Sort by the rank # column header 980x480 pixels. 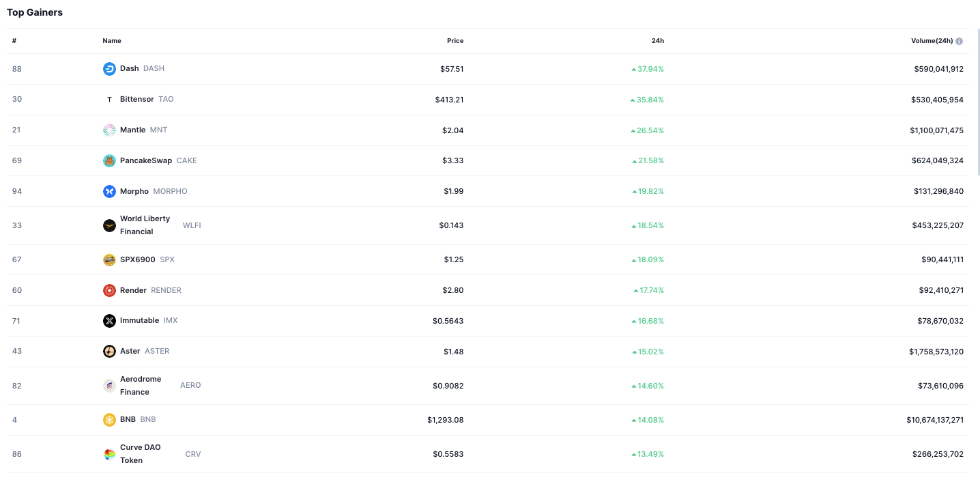(x=14, y=41)
